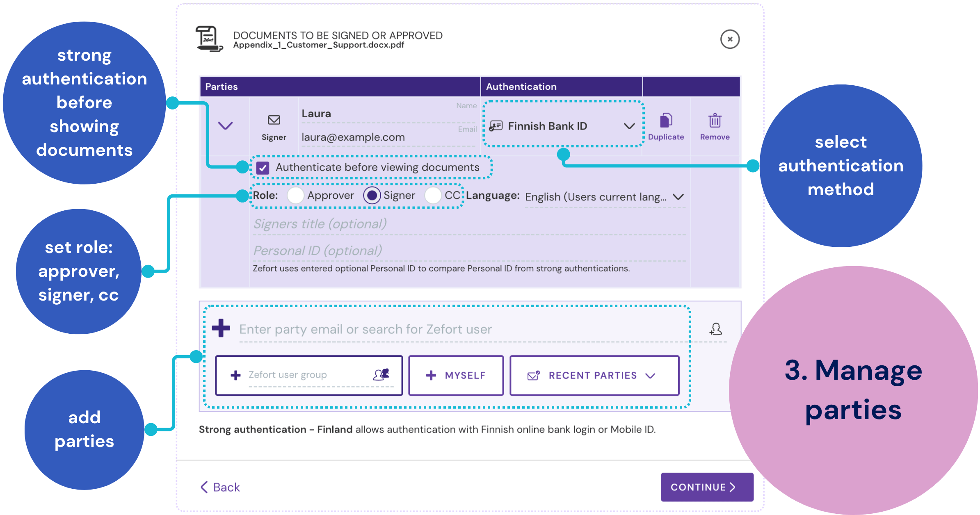Duplicate the party Laura
The image size is (980, 515).
pos(666,127)
